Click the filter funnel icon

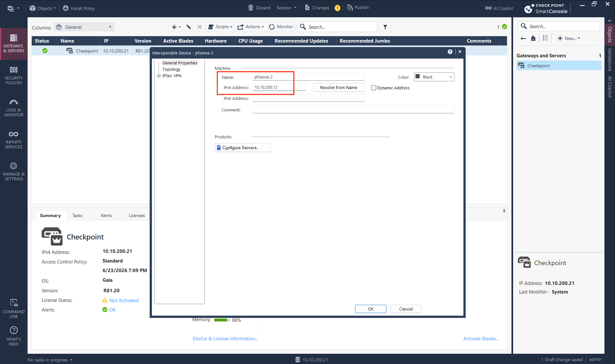[385, 27]
